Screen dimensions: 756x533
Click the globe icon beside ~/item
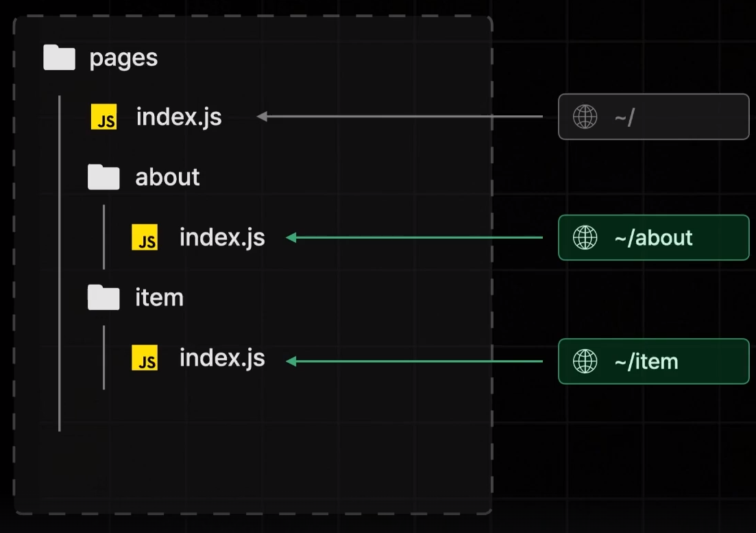coord(585,362)
